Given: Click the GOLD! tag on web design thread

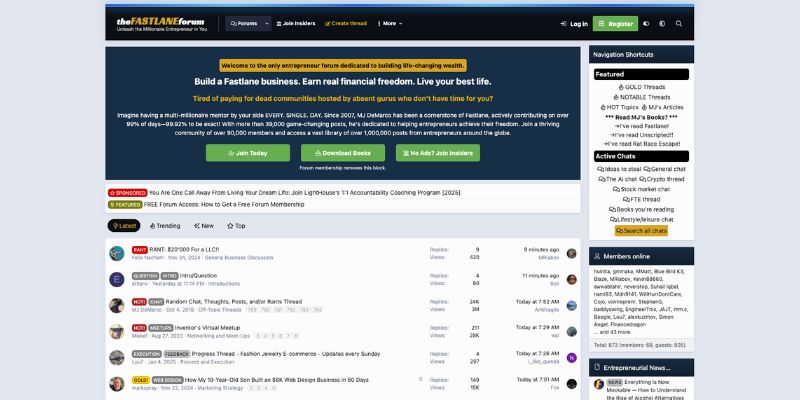Looking at the screenshot, I should click(x=141, y=380).
